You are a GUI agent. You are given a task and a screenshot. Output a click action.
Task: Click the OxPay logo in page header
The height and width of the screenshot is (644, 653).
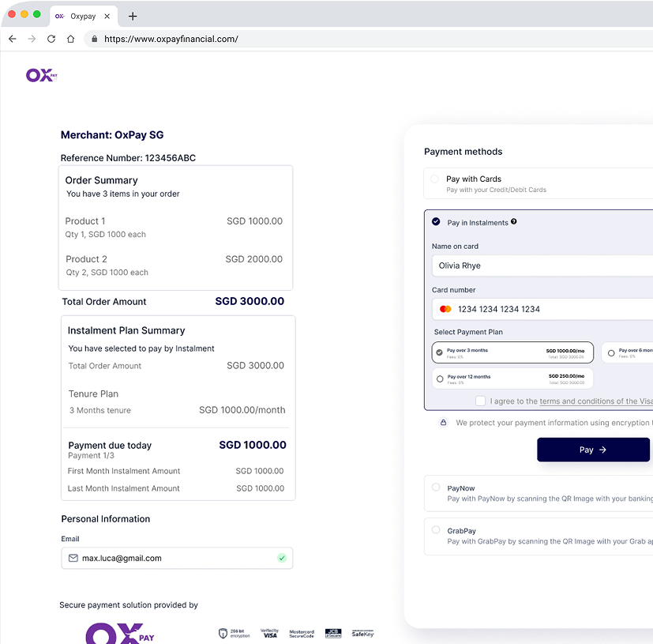(41, 75)
